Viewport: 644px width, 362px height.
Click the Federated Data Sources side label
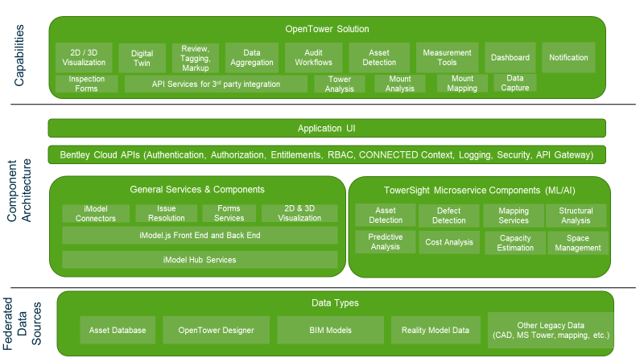coord(22,324)
